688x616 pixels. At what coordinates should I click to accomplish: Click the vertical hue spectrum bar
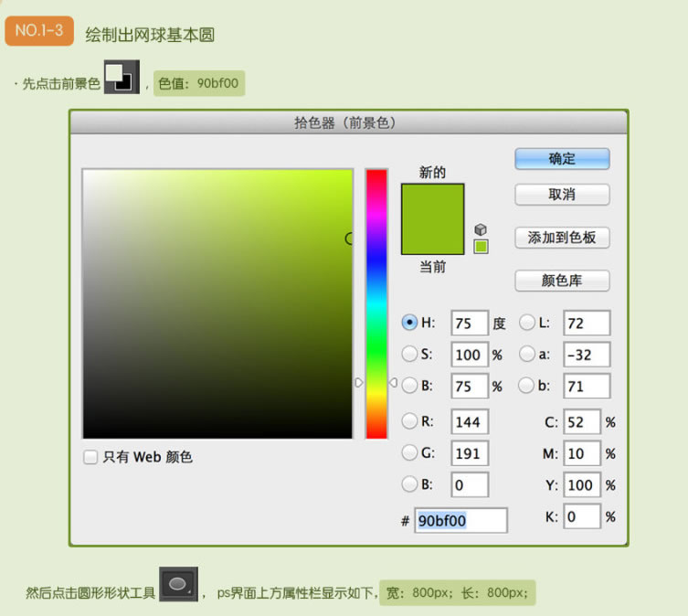point(376,303)
